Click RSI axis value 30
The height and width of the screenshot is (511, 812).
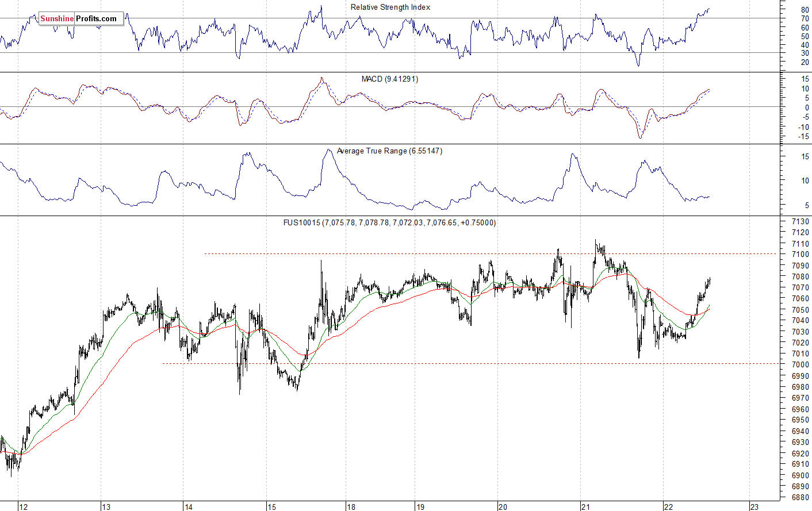(x=805, y=53)
